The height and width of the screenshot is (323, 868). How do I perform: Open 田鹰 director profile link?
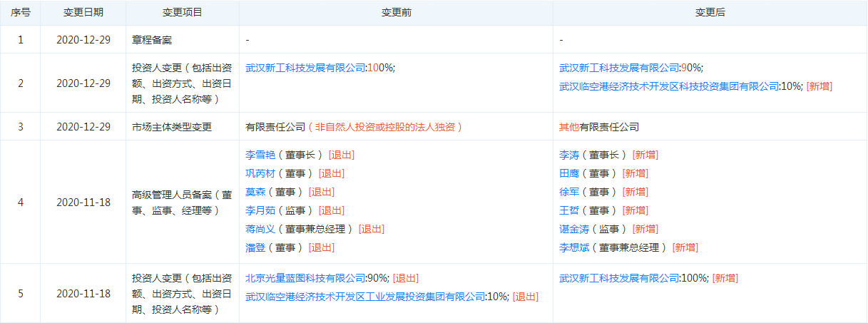pos(569,173)
